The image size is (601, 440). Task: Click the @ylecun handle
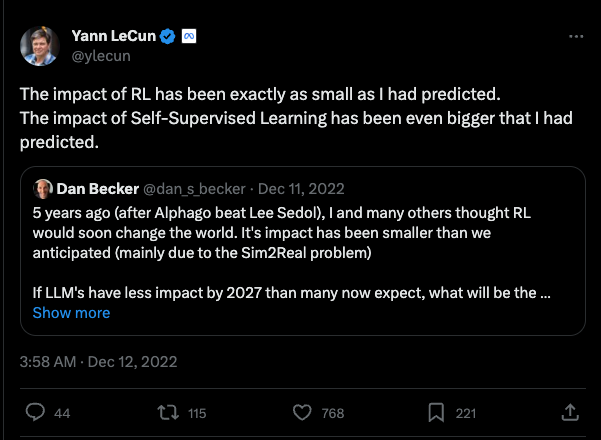pos(101,56)
